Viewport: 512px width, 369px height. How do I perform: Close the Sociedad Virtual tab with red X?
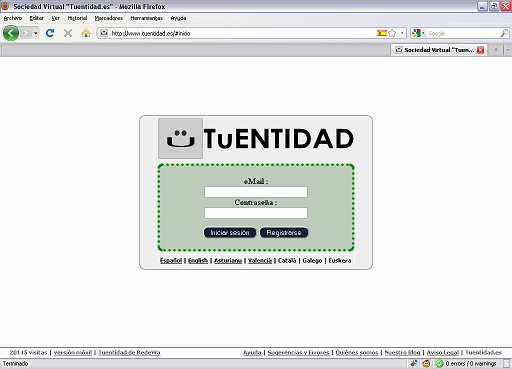pos(480,50)
